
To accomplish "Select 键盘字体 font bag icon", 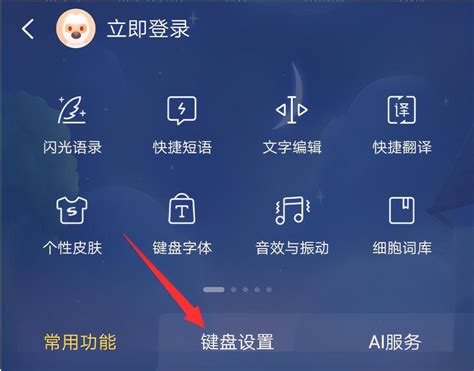I will tap(182, 209).
